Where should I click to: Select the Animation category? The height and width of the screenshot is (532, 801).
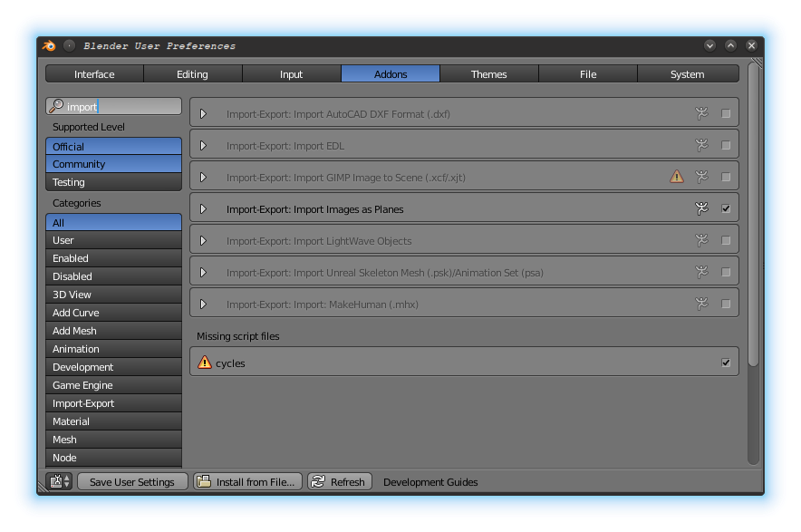coord(113,349)
